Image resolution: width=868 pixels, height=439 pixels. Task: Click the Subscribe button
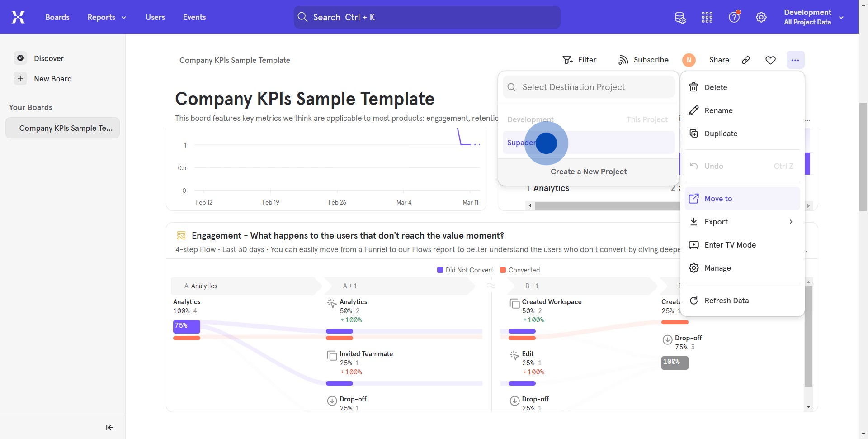pos(643,60)
